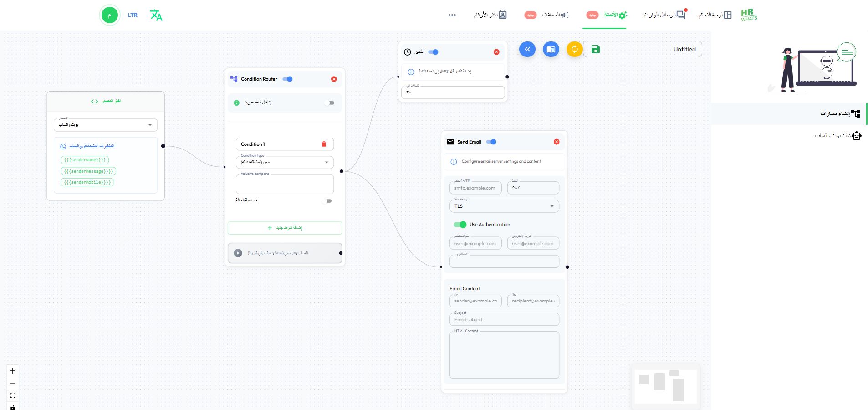
Task: Toggle the Send Email node switch
Action: tap(491, 142)
